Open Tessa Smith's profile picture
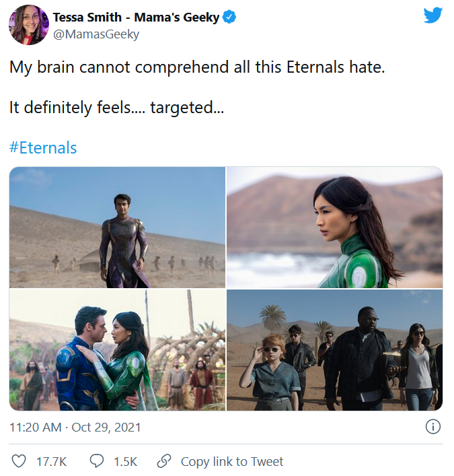The image size is (454, 476). [29, 25]
